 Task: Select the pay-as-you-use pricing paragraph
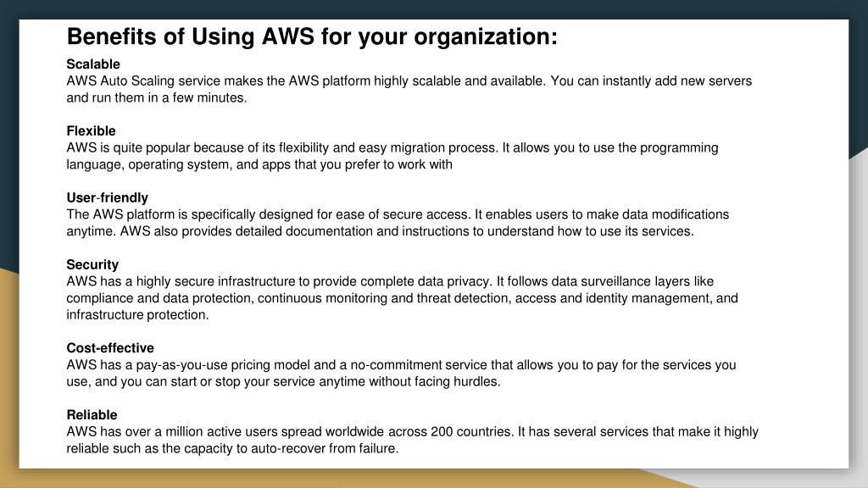tap(401, 374)
